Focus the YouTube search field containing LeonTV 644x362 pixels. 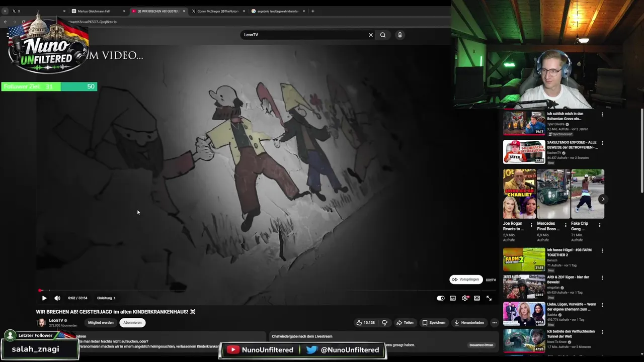coord(304,35)
